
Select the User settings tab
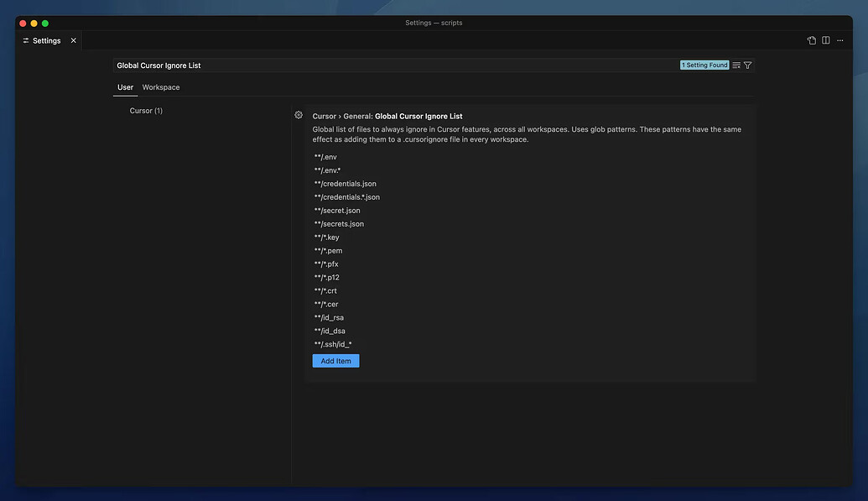click(x=125, y=86)
